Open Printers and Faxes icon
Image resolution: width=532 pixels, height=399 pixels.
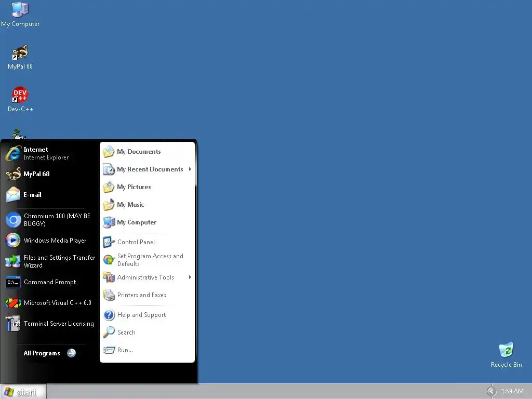[109, 295]
